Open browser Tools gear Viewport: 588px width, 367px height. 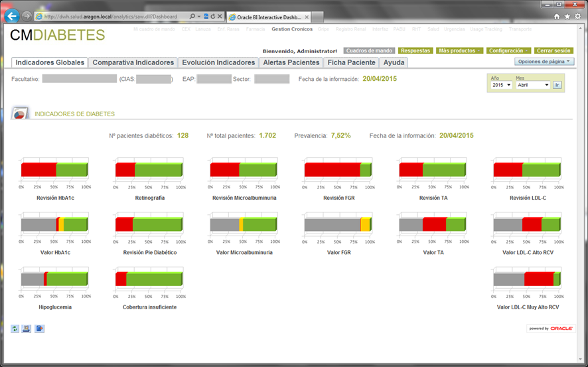click(578, 17)
